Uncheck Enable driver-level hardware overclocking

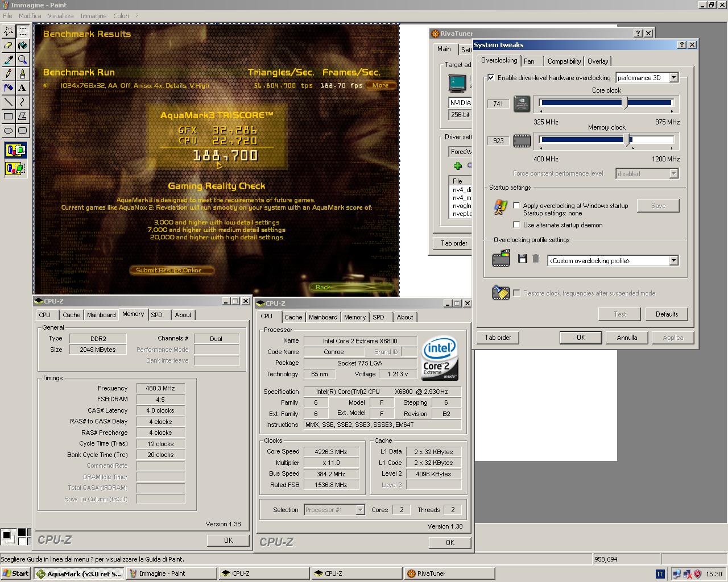point(491,78)
